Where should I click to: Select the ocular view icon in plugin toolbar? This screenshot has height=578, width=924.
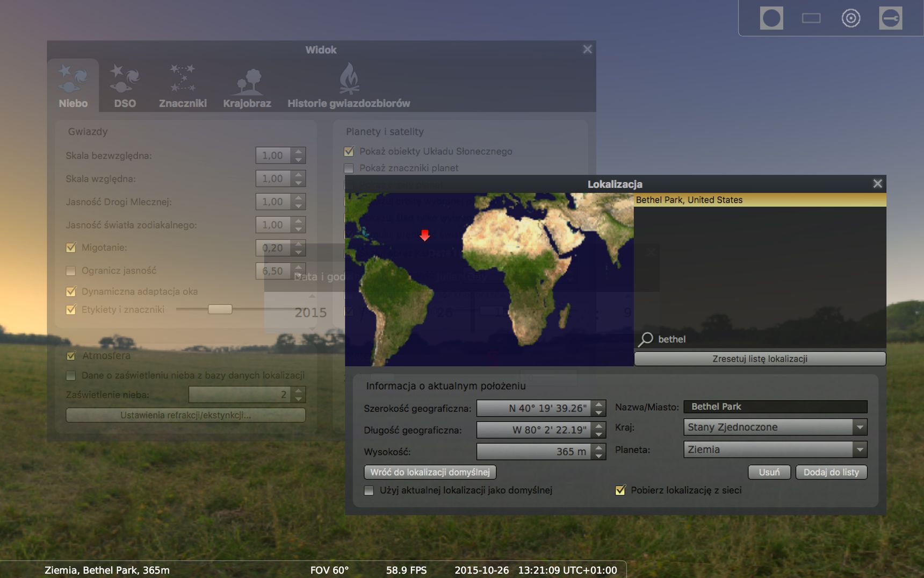click(x=771, y=18)
